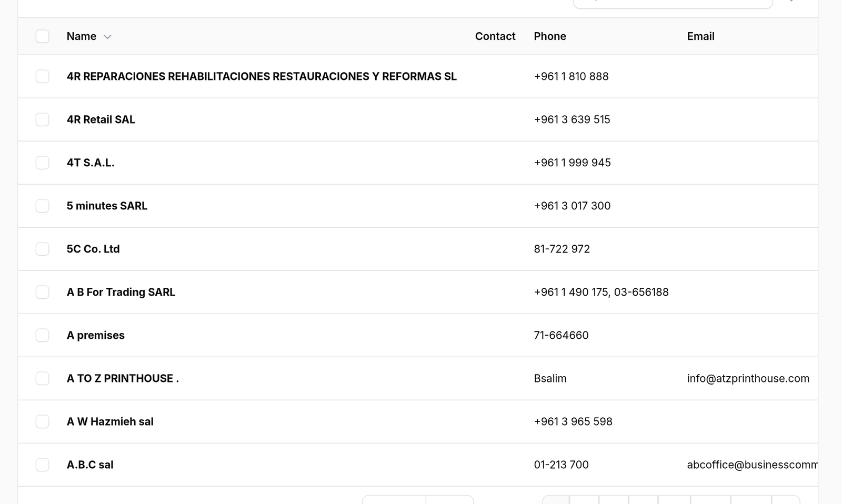Screen dimensions: 842x504
Task: Open the 5 minutes SARL entry
Action: pos(107,206)
